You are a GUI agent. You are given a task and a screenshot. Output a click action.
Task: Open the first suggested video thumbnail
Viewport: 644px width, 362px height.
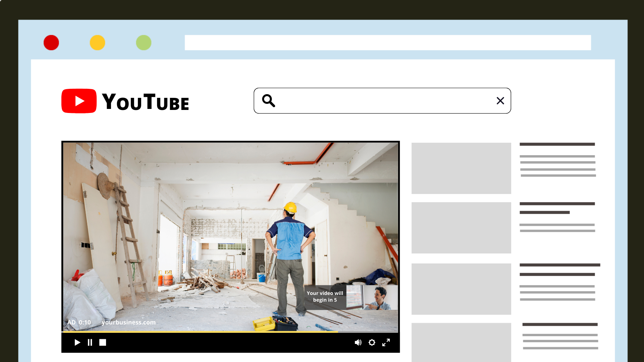[461, 168]
